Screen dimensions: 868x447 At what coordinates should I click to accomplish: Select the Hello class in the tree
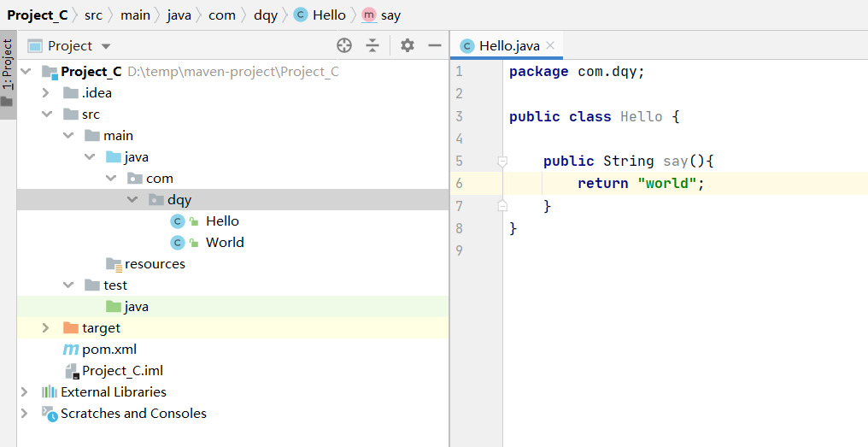pos(222,221)
